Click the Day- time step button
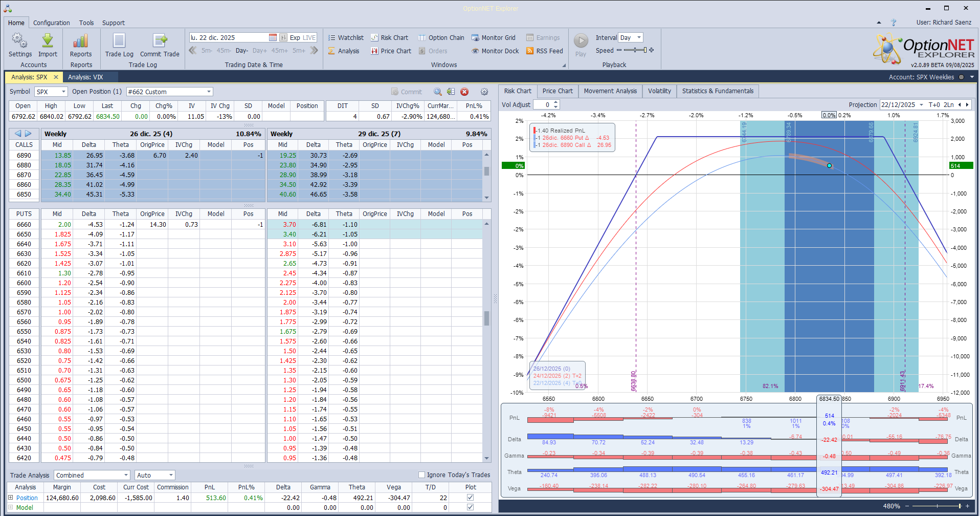980x516 pixels. (242, 51)
